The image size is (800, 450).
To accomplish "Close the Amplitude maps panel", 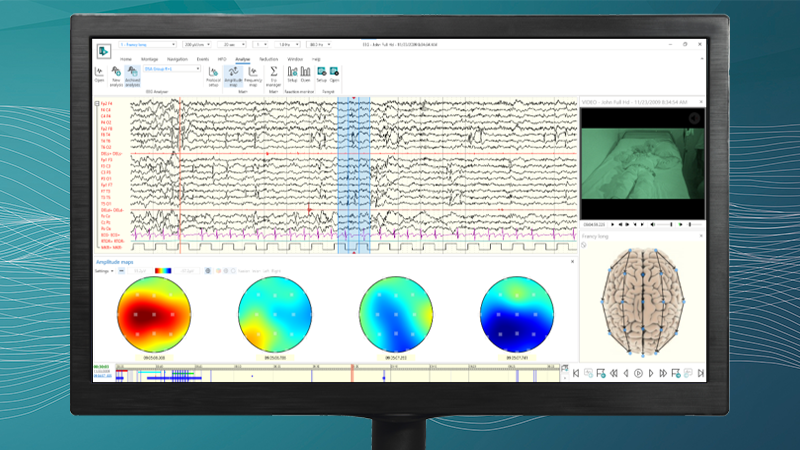I will 572,262.
